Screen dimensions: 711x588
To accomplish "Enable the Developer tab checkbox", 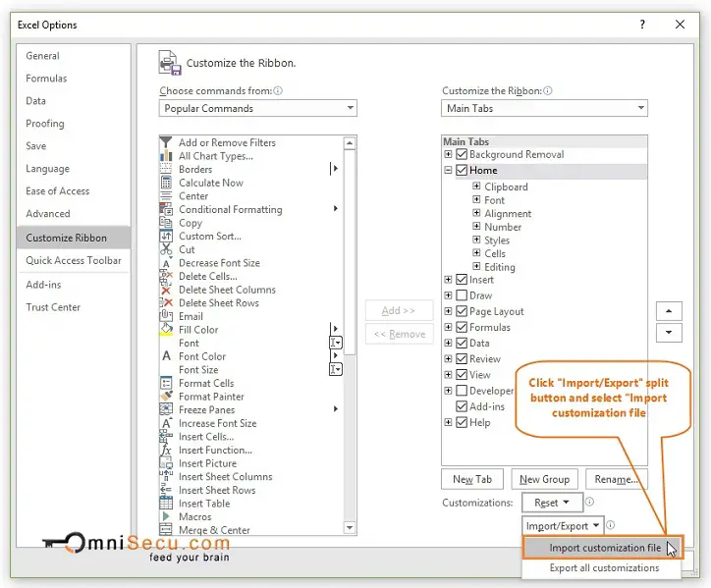I will pos(462,391).
